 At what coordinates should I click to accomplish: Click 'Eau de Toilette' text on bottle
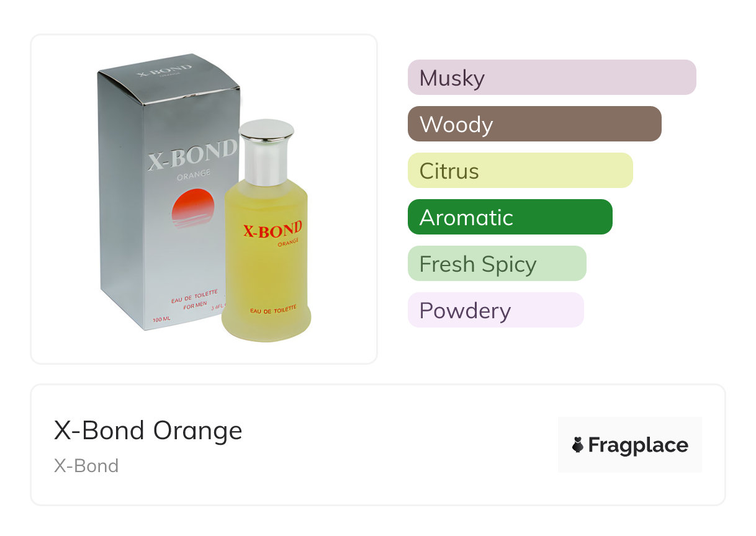click(272, 309)
